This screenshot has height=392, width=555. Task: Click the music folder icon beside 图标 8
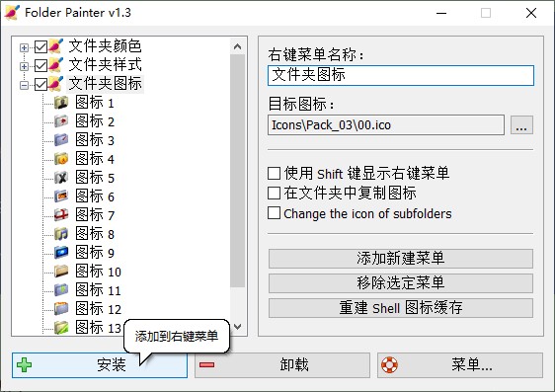click(61, 234)
